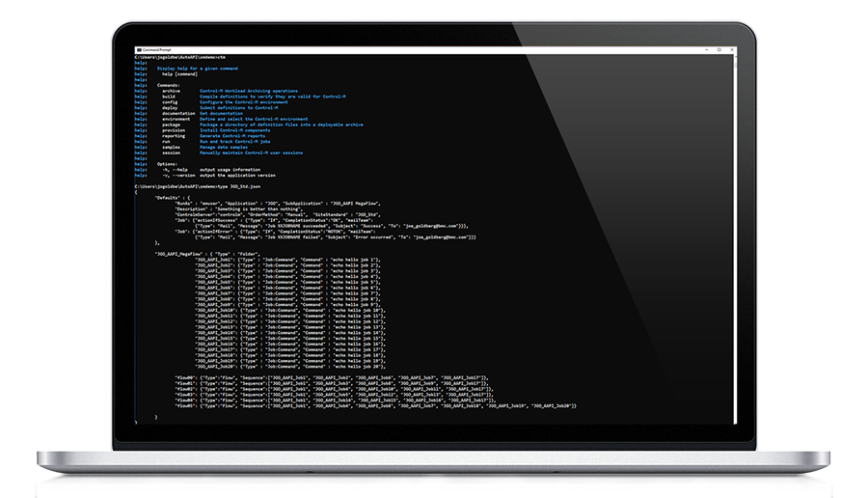The image size is (868, 498).
Task: Click 'Generate Control-M reports' description
Action: tap(231, 136)
